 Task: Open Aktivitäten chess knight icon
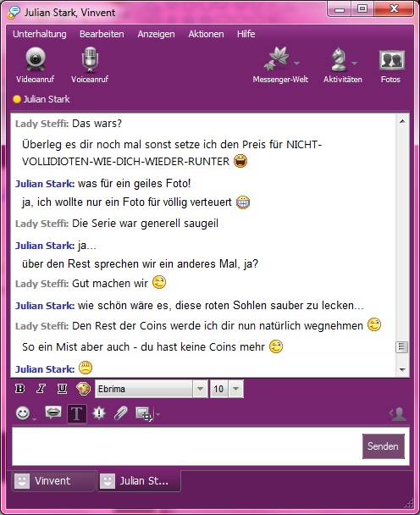[339, 59]
